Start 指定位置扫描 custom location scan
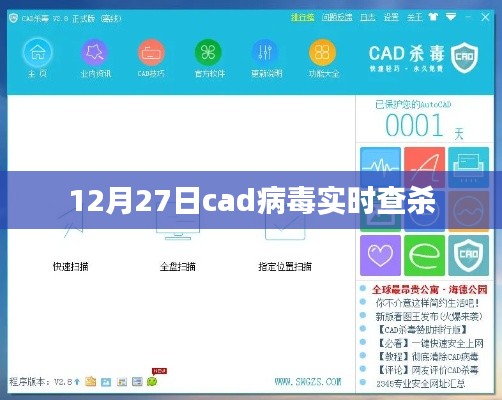The height and width of the screenshot is (400, 502). [x=285, y=266]
